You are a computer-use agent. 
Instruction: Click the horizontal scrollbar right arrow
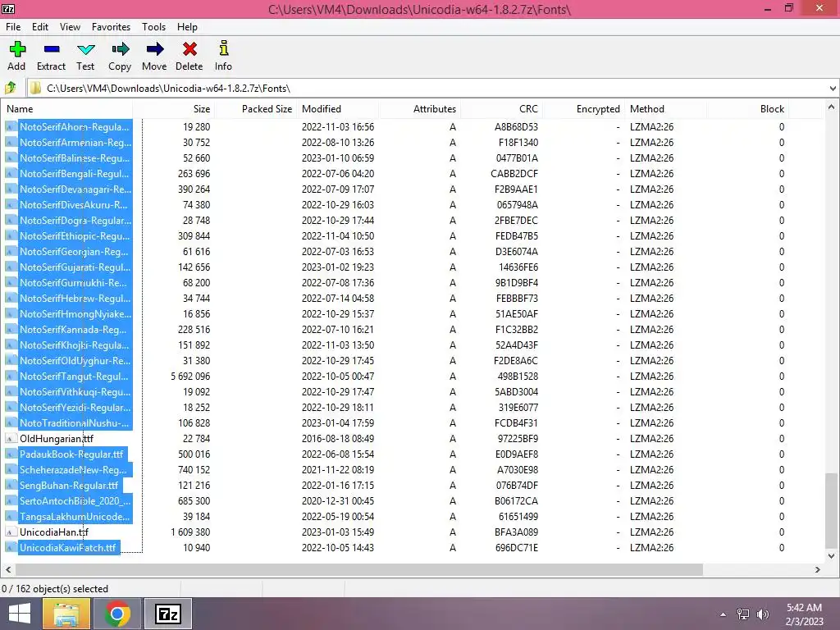[818, 569]
